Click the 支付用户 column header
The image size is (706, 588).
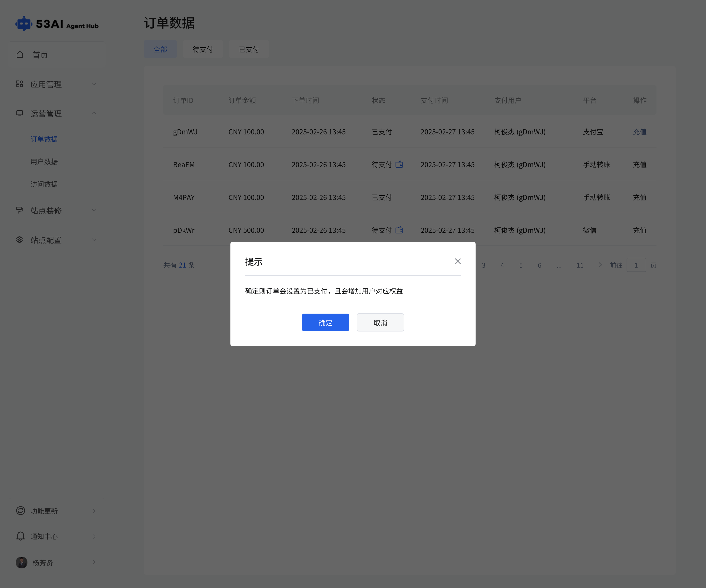tap(508, 100)
